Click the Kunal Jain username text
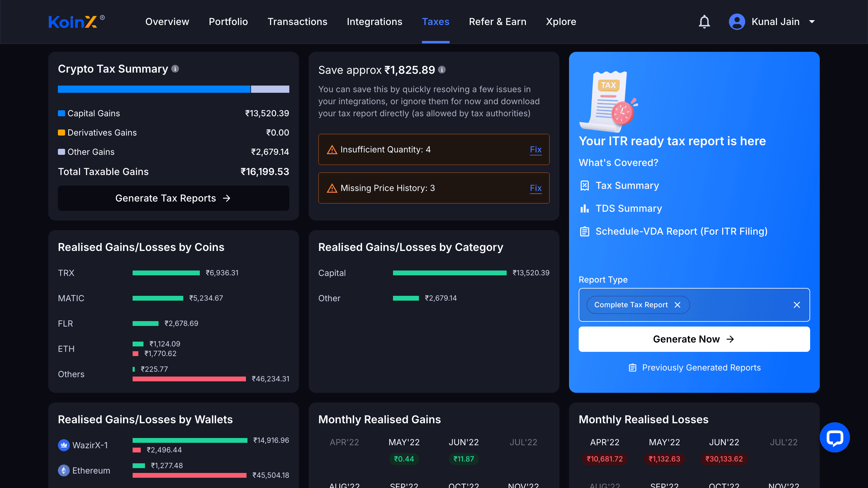The width and height of the screenshot is (868, 488). (775, 22)
